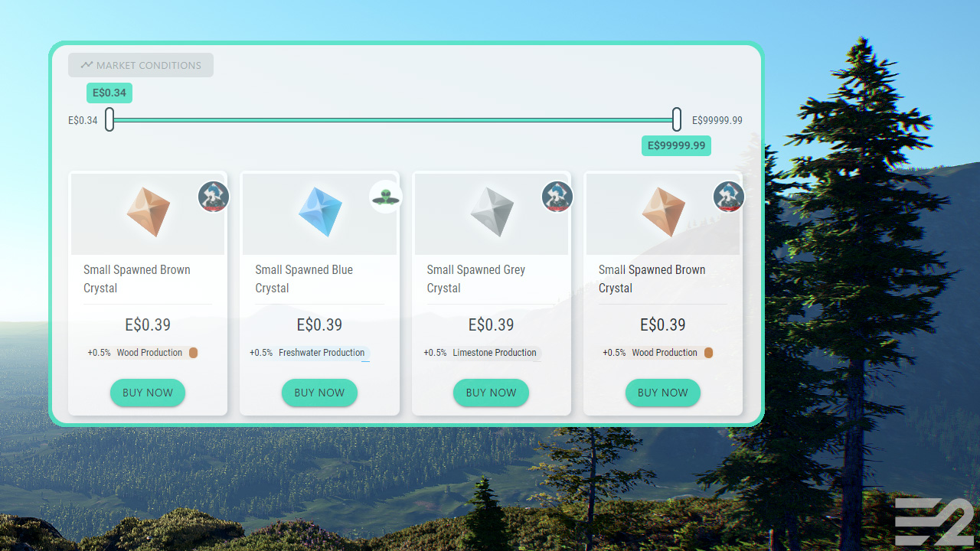
Task: Click the minimum price slider handle
Action: pyautogui.click(x=109, y=119)
